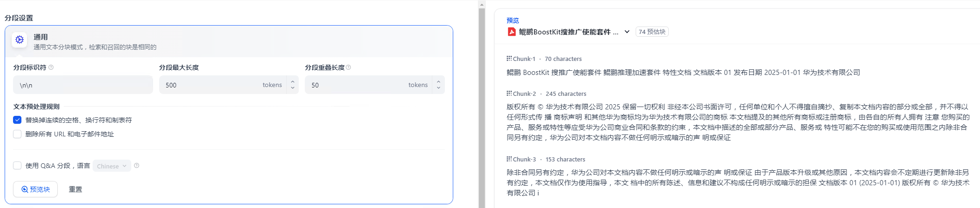Increase 分段重叠长度 with up stepper arrow
Screen dimensions: 980x208
[x=438, y=82]
